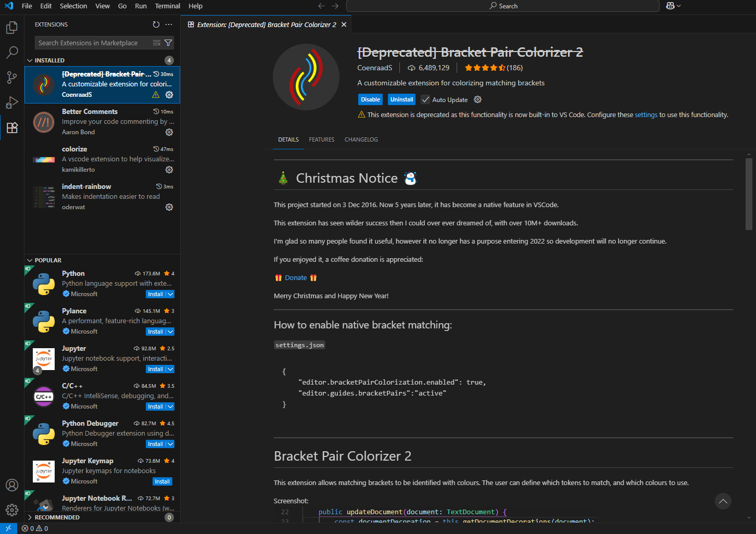Screen dimensions: 756x534
Task: Open the Donate link
Action: click(x=296, y=277)
